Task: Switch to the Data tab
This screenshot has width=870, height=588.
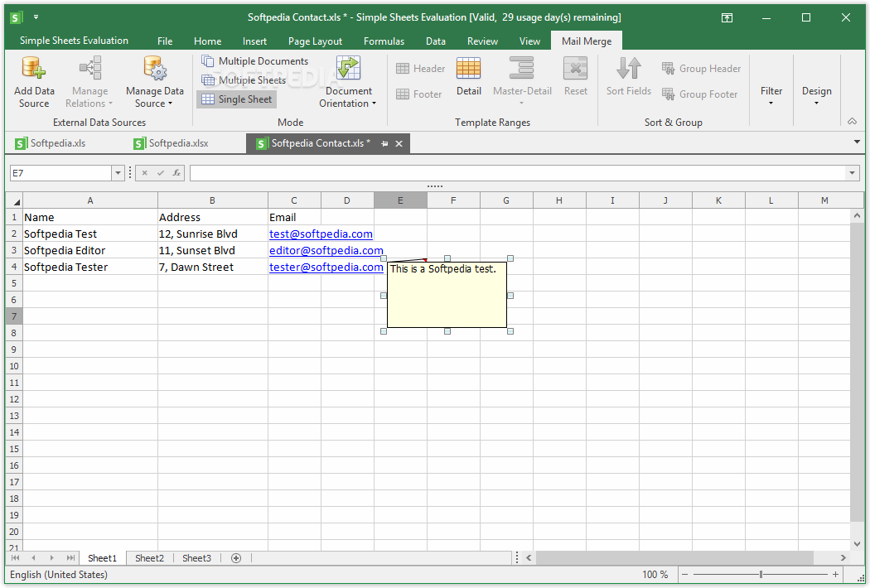Action: tap(436, 41)
